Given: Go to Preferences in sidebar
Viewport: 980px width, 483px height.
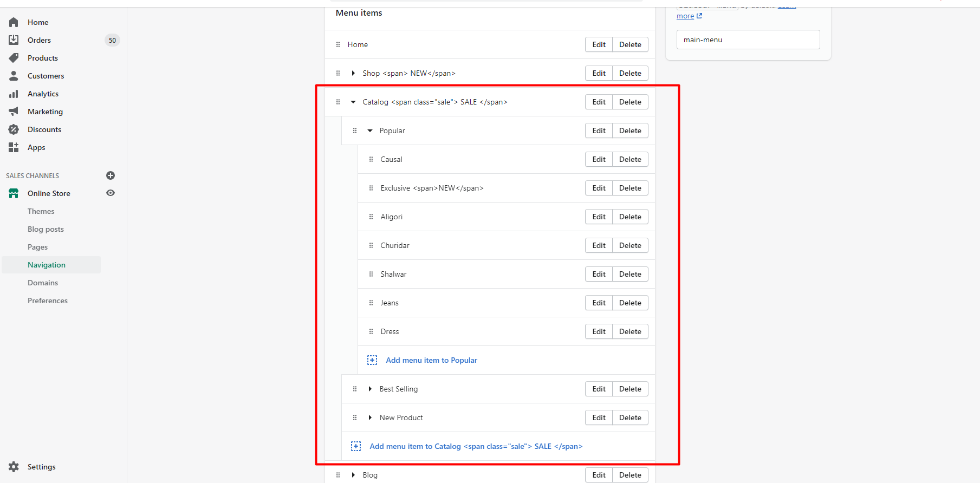Looking at the screenshot, I should tap(48, 301).
